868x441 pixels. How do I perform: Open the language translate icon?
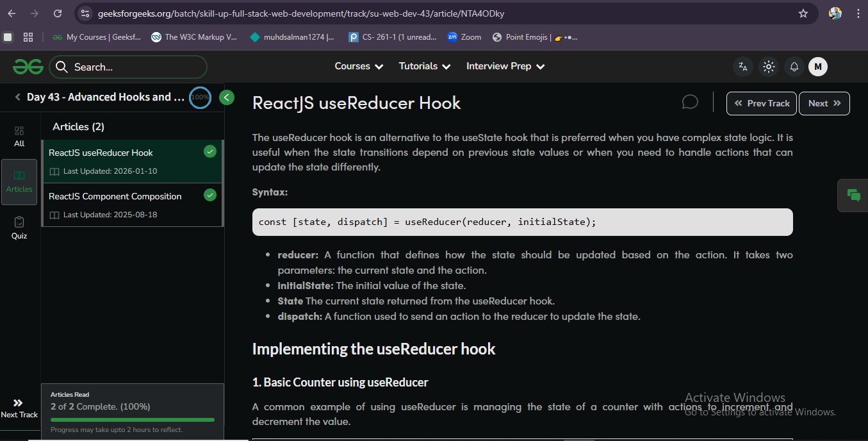pyautogui.click(x=743, y=67)
